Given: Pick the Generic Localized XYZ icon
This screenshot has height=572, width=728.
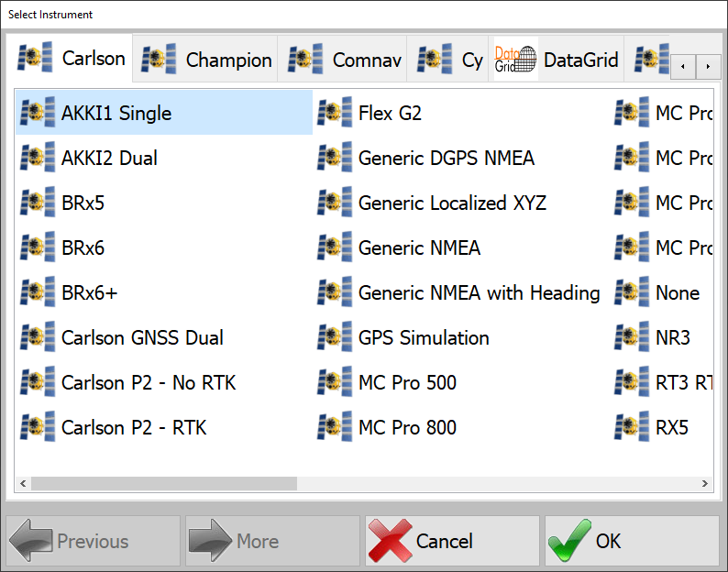Looking at the screenshot, I should tap(335, 202).
